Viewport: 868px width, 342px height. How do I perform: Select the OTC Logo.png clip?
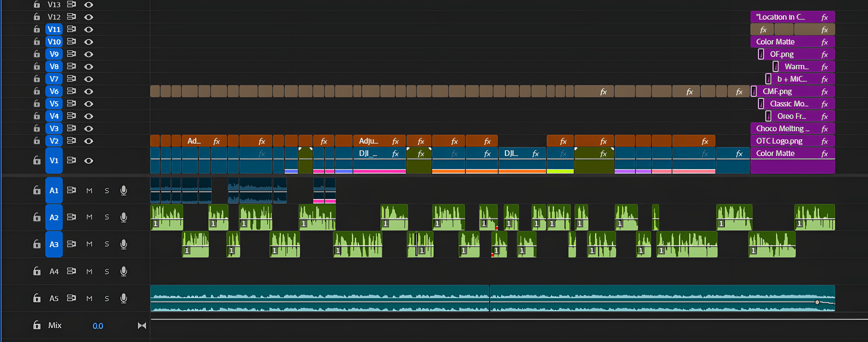point(793,141)
